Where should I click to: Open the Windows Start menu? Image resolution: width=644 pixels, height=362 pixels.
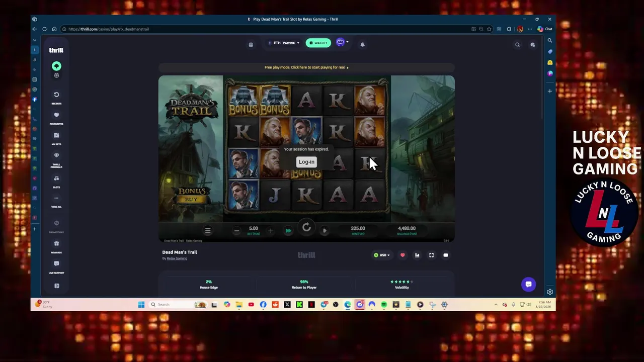[141, 305]
